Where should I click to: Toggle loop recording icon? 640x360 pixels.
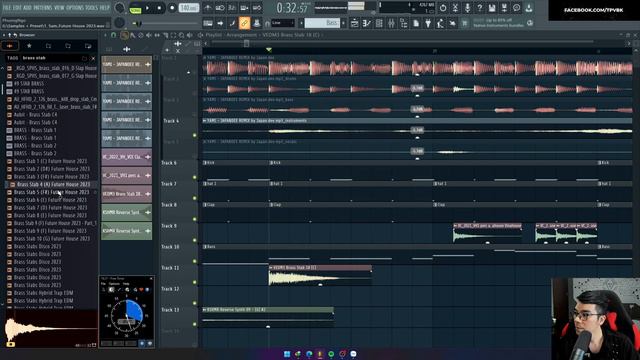pyautogui.click(x=257, y=8)
